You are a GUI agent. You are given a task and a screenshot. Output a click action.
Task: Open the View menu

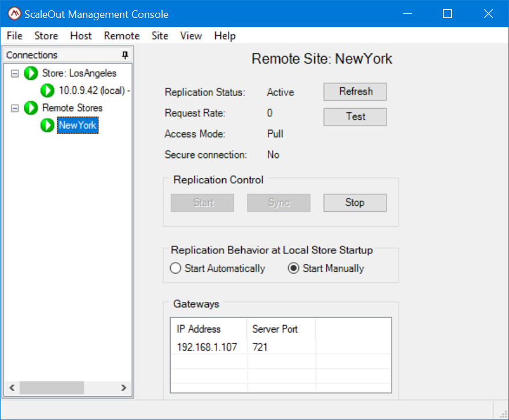[191, 36]
